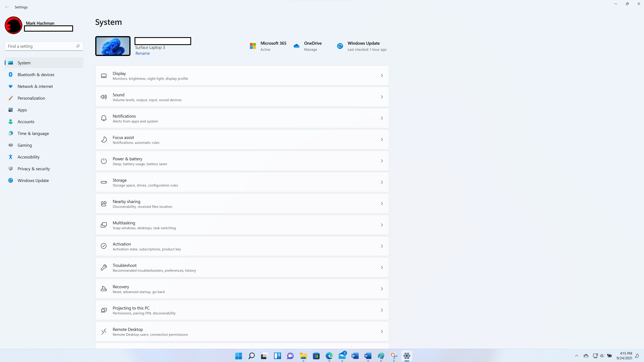Switch to Privacy & security section
This screenshot has width=644, height=362.
[x=33, y=169]
